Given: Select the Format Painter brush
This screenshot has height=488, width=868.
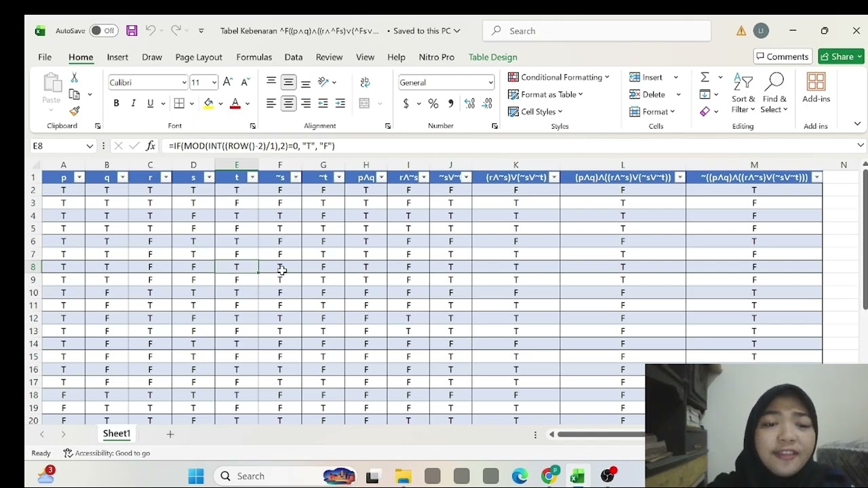Looking at the screenshot, I should [x=74, y=110].
